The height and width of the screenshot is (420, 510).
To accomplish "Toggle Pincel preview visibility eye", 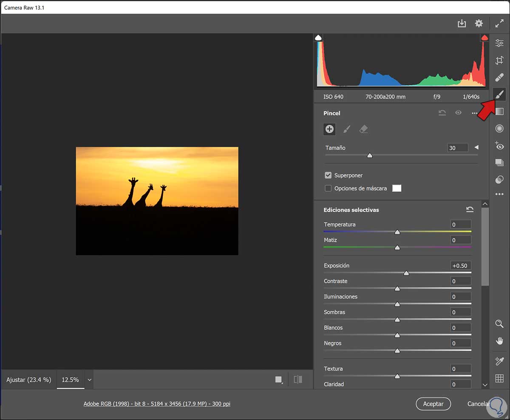I will pos(458,113).
